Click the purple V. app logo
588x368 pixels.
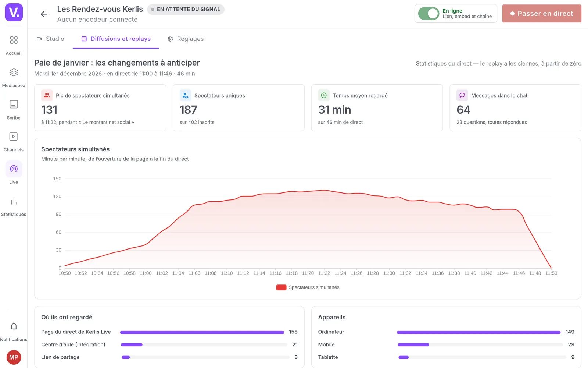point(14,12)
